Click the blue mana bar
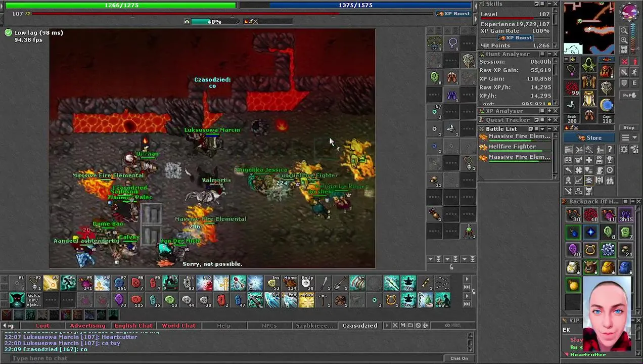Viewport: 643px width, 364px height. pyautogui.click(x=355, y=5)
